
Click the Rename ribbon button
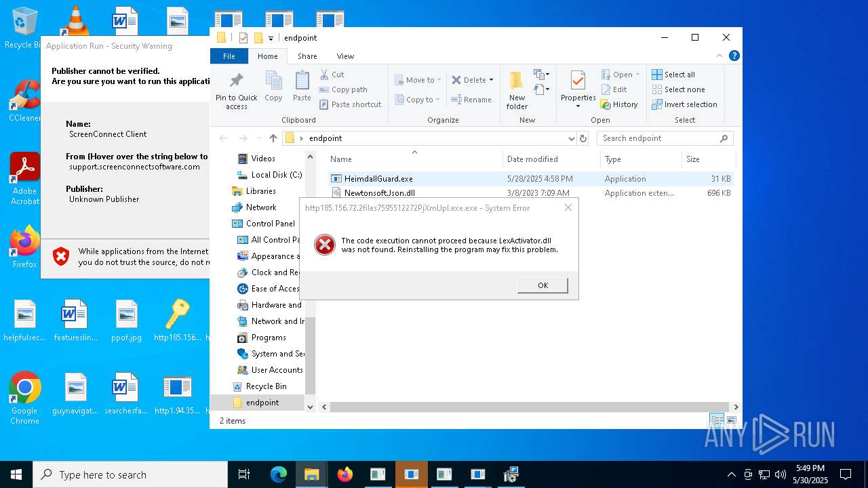[472, 100]
